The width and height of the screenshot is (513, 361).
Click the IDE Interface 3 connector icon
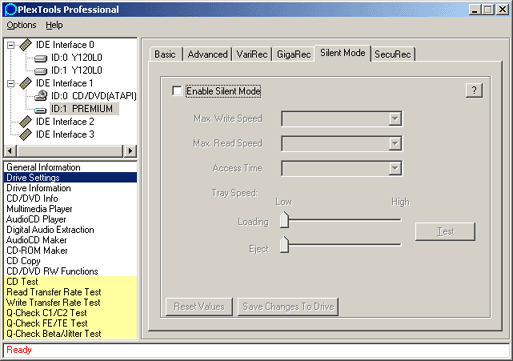point(25,134)
